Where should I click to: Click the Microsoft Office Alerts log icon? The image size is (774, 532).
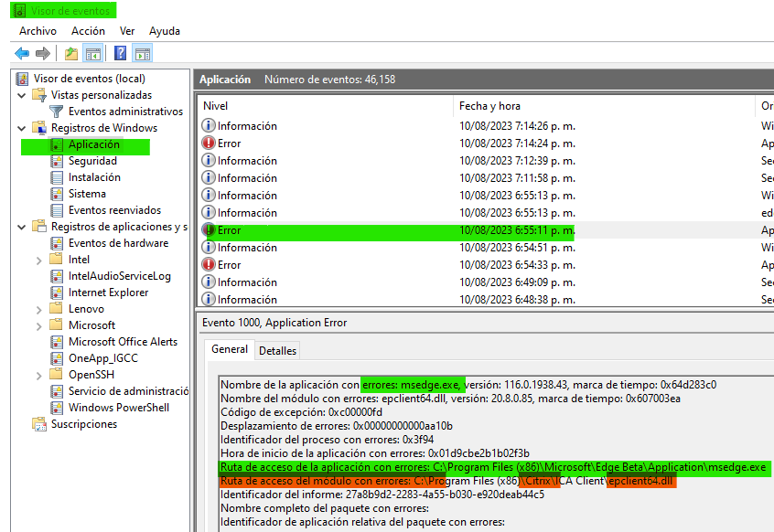58,342
